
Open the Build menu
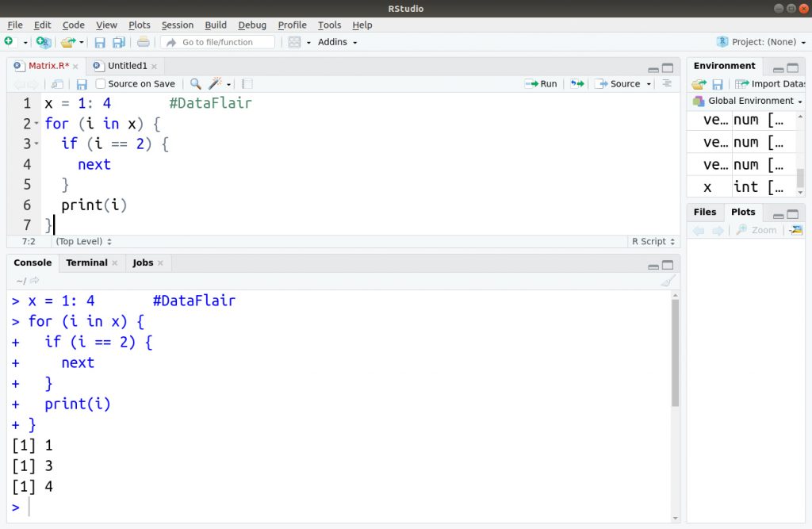216,25
